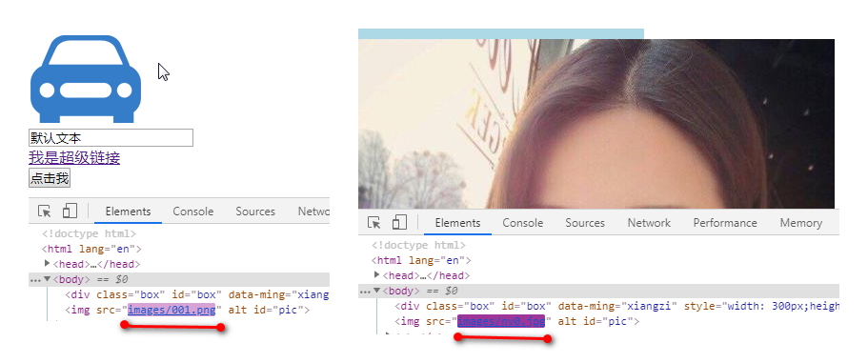The height and width of the screenshot is (363, 868).
Task: Expand the head node in left DevTools
Action: [x=47, y=263]
